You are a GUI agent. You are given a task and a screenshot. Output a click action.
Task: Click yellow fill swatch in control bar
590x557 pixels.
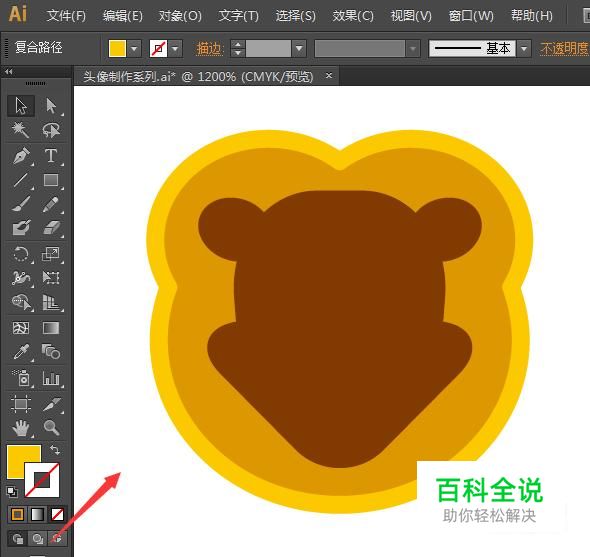[x=117, y=49]
